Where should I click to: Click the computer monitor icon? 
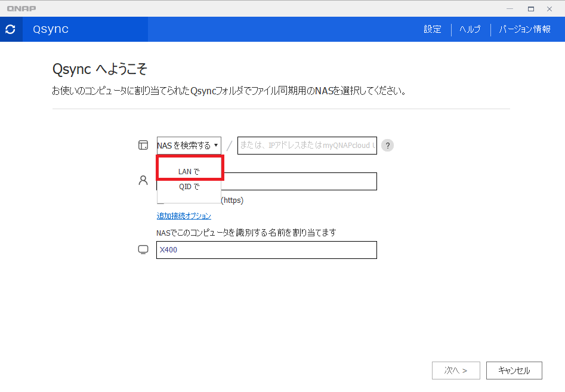[x=143, y=249]
